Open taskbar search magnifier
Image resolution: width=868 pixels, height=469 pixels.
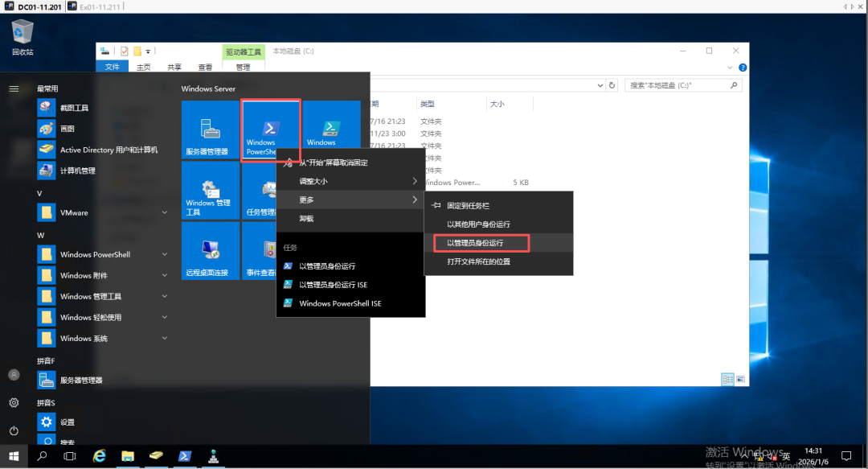tap(42, 456)
